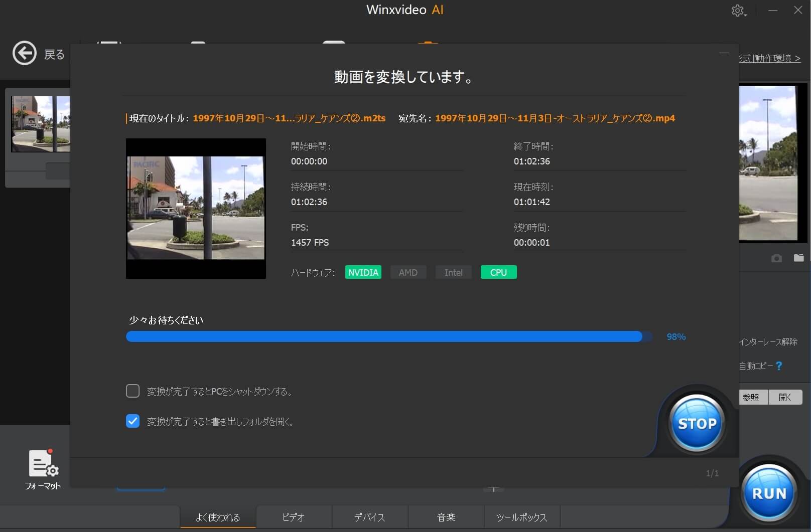Minimize the conversion dialog with the dash icon

coord(724,53)
